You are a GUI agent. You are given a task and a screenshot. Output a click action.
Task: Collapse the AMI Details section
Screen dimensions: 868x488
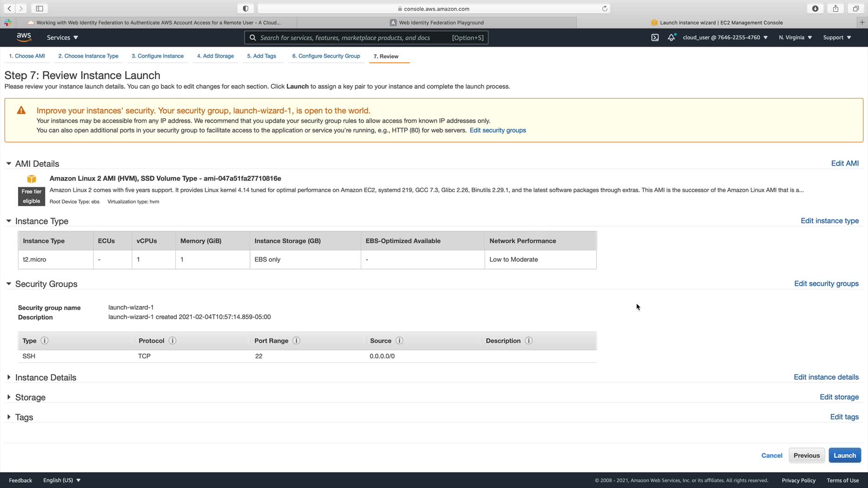(x=8, y=164)
